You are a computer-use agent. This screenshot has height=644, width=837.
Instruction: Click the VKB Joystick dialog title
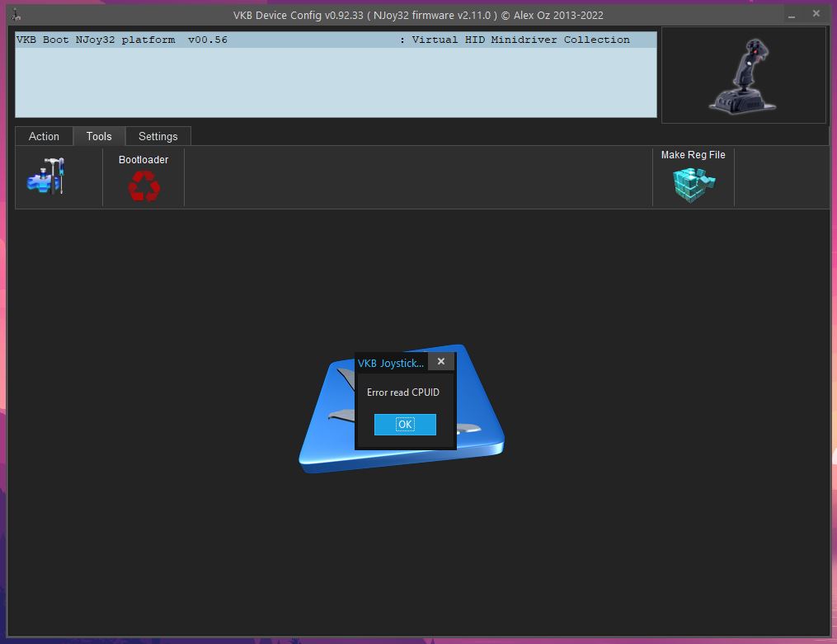(x=391, y=364)
